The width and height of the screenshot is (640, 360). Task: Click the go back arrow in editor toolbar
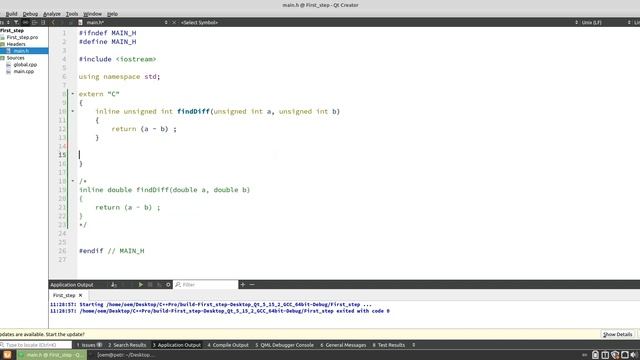[53, 22]
